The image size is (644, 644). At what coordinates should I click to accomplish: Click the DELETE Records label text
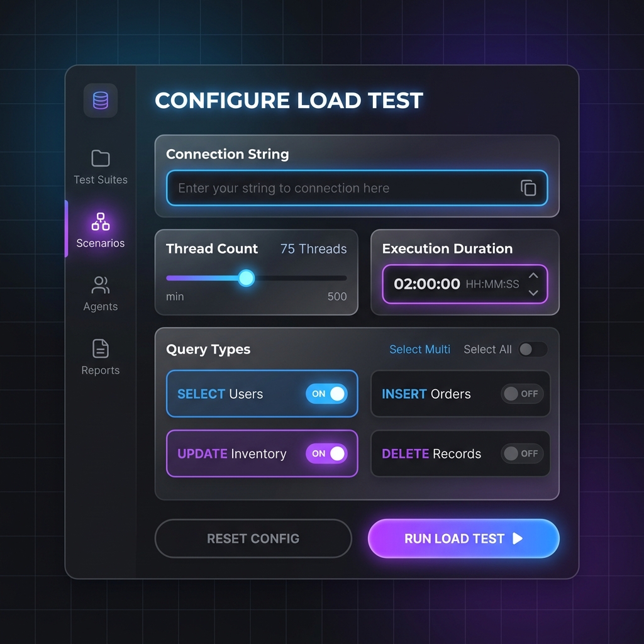[x=431, y=454]
